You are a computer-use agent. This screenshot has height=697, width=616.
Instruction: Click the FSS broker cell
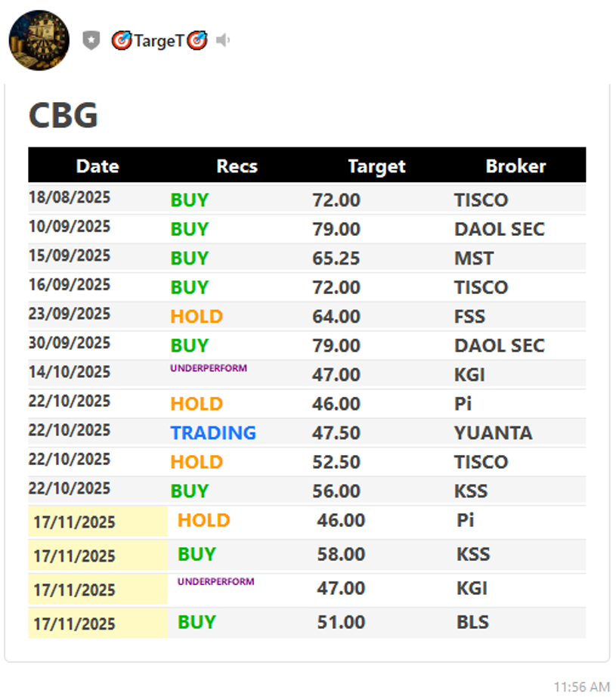pos(469,317)
